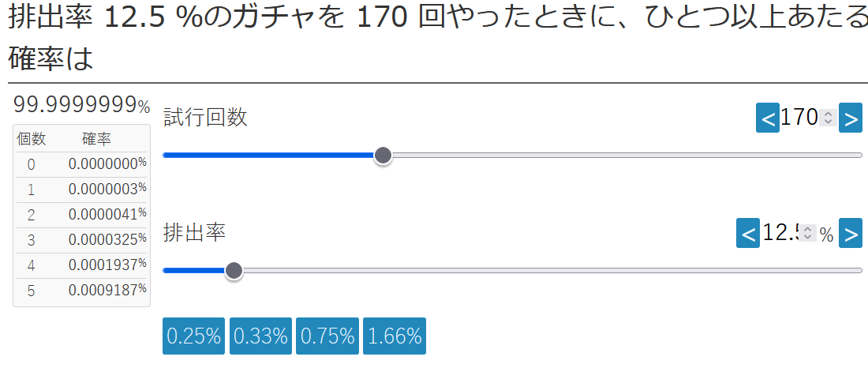Viewport: 868px width, 383px height.
Task: Click the 個数 column header
Action: [32, 140]
